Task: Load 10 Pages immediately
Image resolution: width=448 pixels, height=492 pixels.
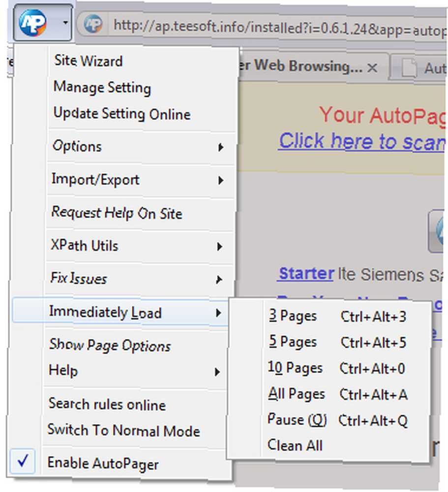Action: click(x=337, y=368)
